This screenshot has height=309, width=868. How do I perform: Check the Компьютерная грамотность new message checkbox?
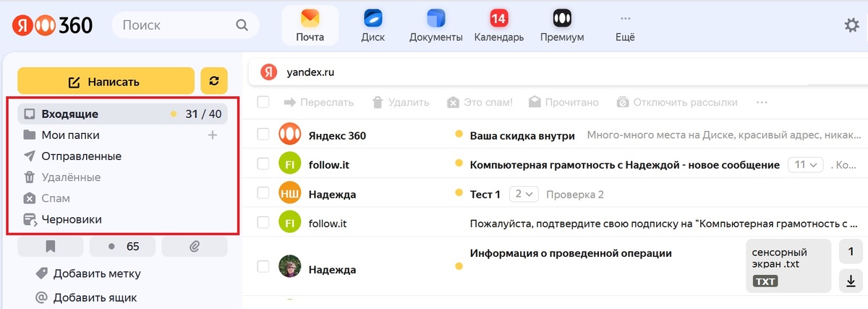pyautogui.click(x=263, y=164)
